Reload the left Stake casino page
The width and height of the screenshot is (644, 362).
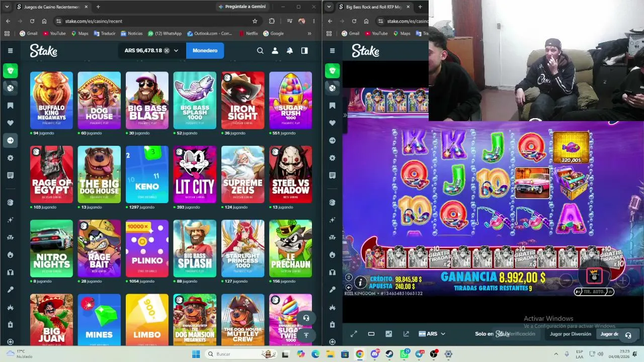32,21
